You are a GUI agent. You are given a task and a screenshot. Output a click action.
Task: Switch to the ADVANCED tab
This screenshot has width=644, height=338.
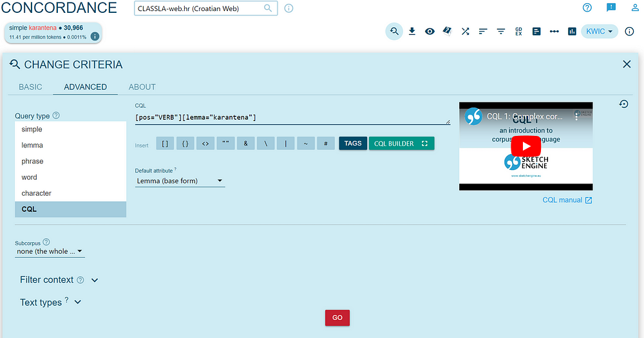pos(86,87)
